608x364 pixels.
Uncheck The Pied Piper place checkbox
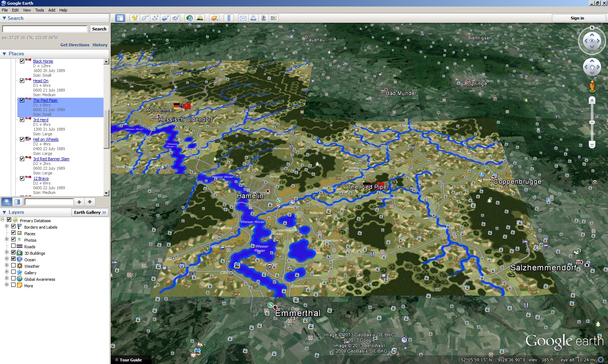point(22,100)
